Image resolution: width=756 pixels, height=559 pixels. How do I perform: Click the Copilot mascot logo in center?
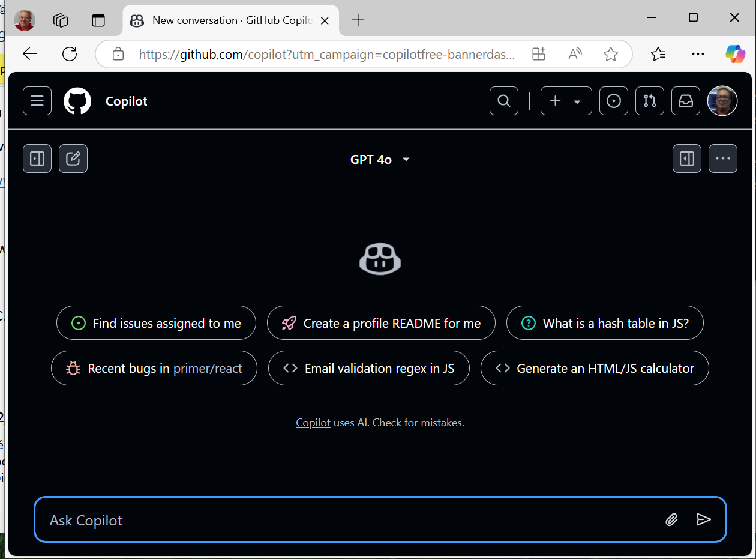pos(380,259)
